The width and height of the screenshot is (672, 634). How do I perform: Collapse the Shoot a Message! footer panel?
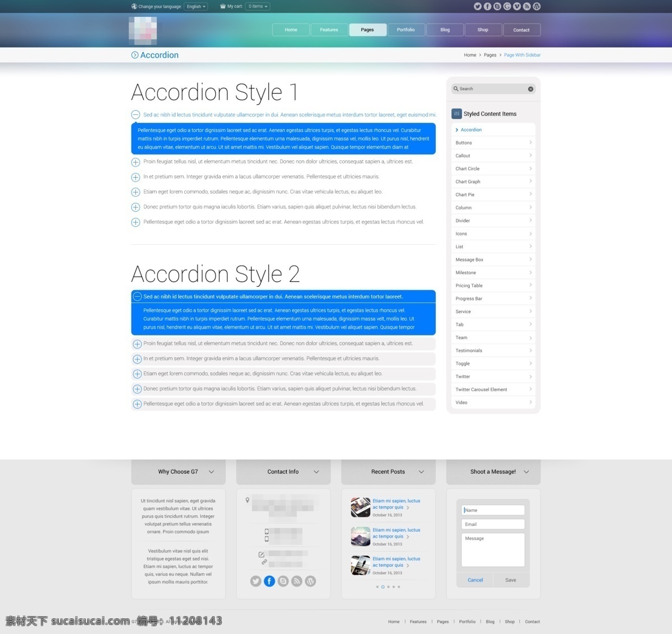pos(526,472)
